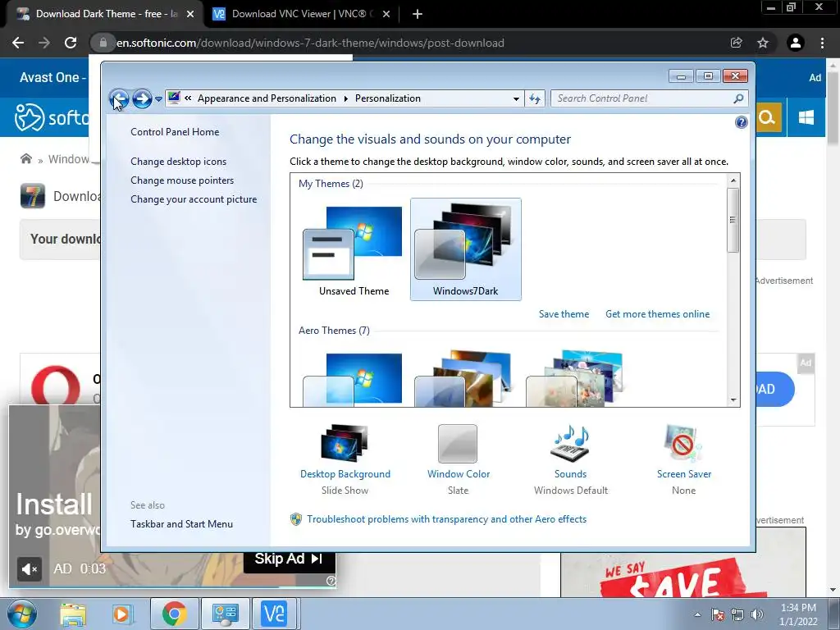Close the Download Dark Theme tab
The height and width of the screenshot is (630, 840).
pos(190,15)
